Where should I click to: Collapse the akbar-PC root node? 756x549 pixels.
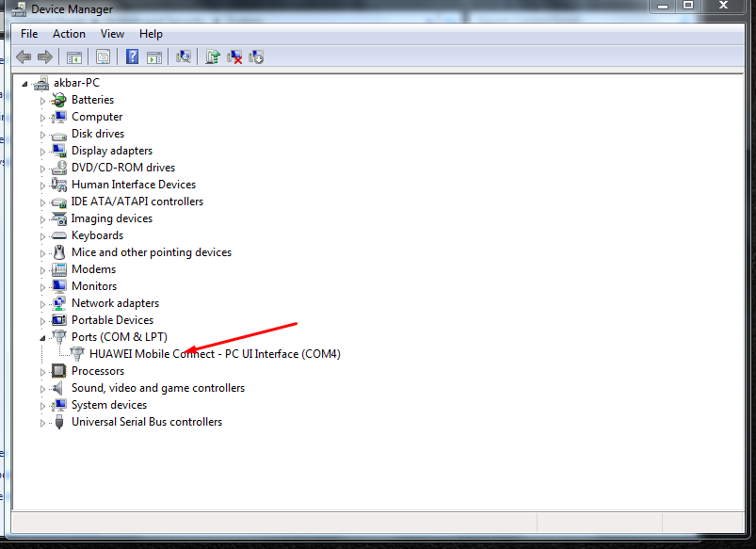click(x=24, y=82)
